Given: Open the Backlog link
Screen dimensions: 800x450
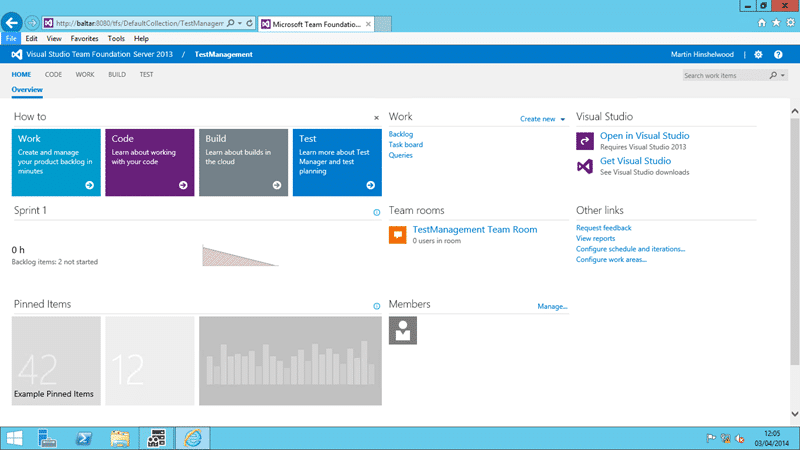Looking at the screenshot, I should (401, 134).
